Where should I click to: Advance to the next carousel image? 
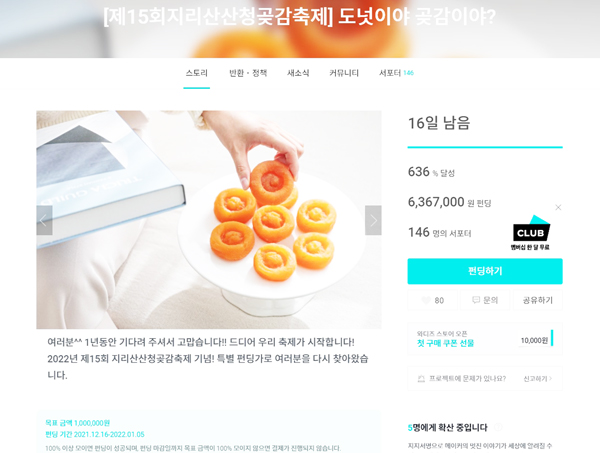tap(373, 220)
